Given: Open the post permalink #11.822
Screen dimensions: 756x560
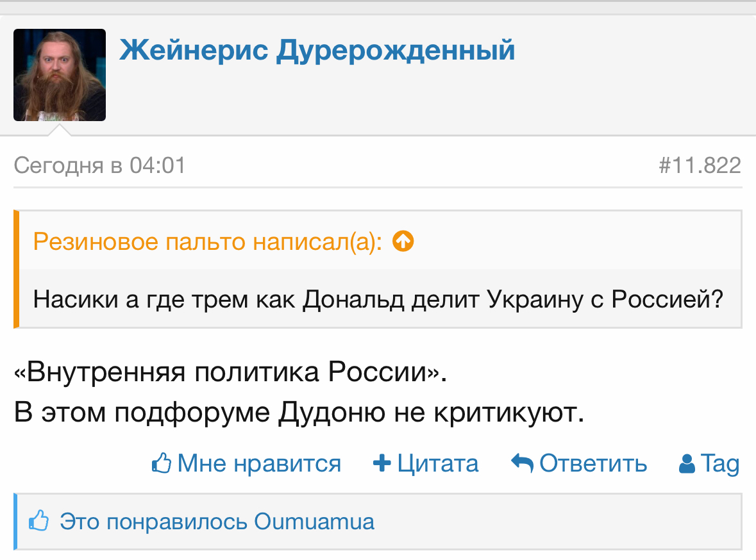Looking at the screenshot, I should pos(700,165).
